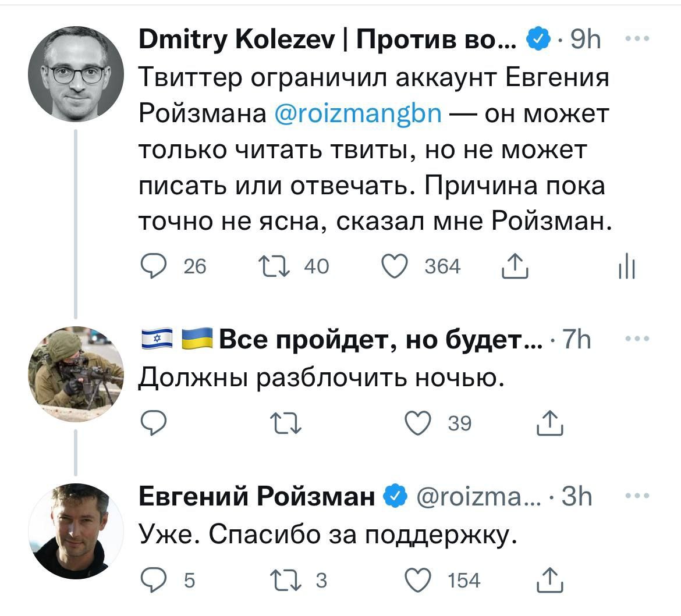
Task: Reply to Dmitry Kolezev's tweet
Action: [x=154, y=266]
